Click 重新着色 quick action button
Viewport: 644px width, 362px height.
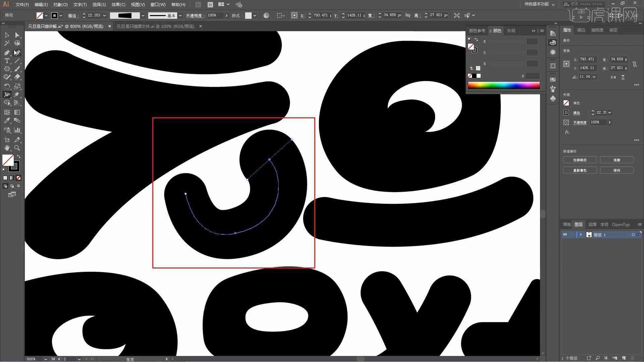(580, 170)
